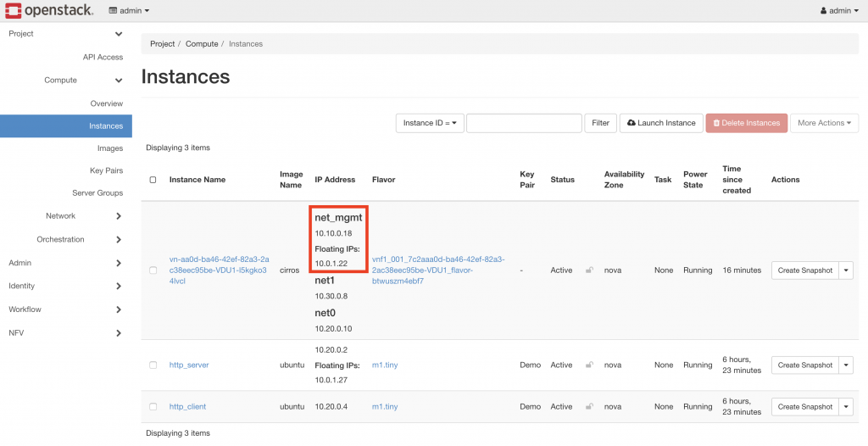The height and width of the screenshot is (446, 868).
Task: Open the Instance ID filter dropdown
Action: [x=429, y=123]
